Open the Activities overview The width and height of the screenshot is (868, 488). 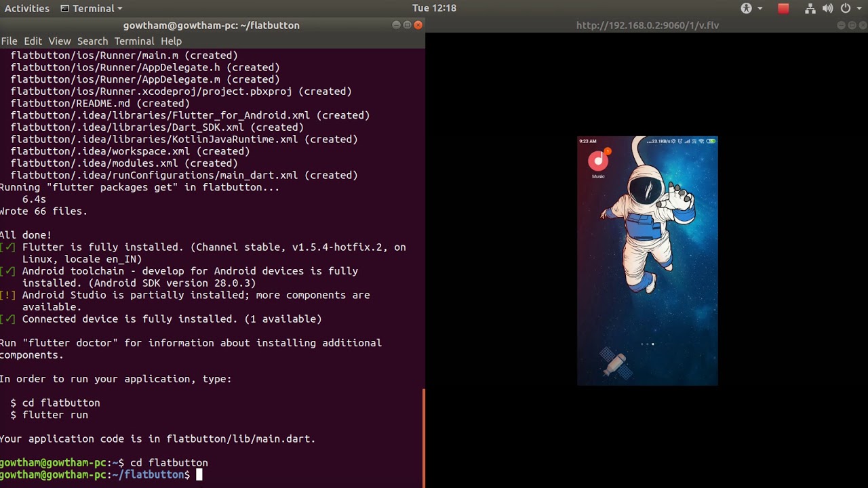27,8
